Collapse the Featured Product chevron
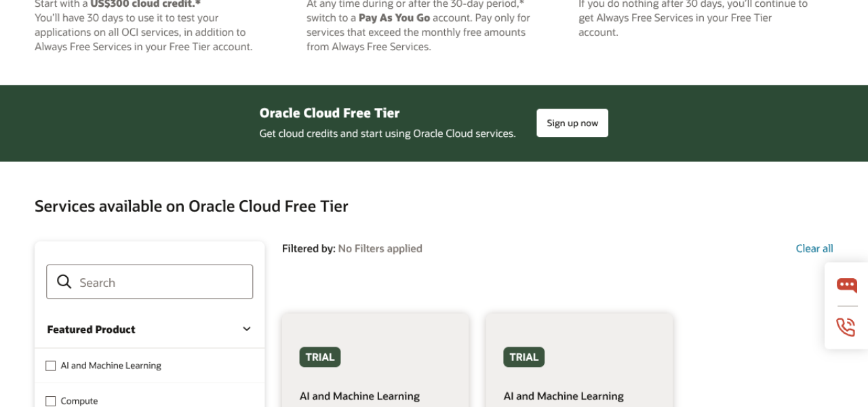The width and height of the screenshot is (868, 407). tap(247, 329)
